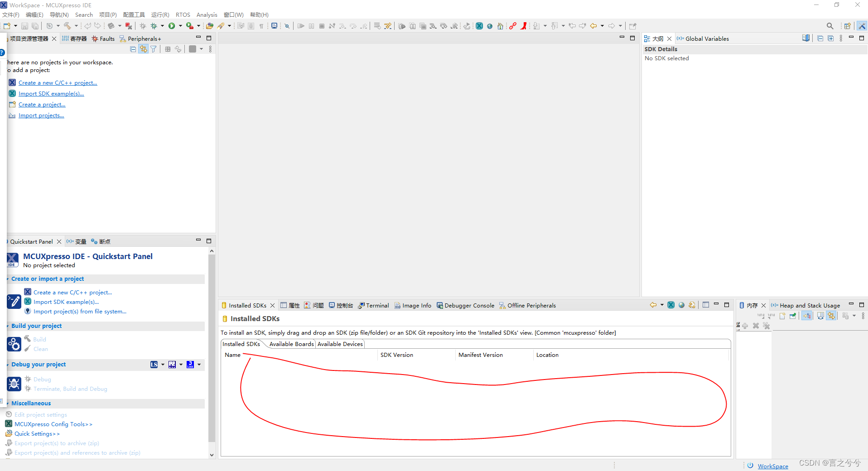Click 'MCUXpresso Config Tools>>' in Quickstart

pyautogui.click(x=53, y=424)
